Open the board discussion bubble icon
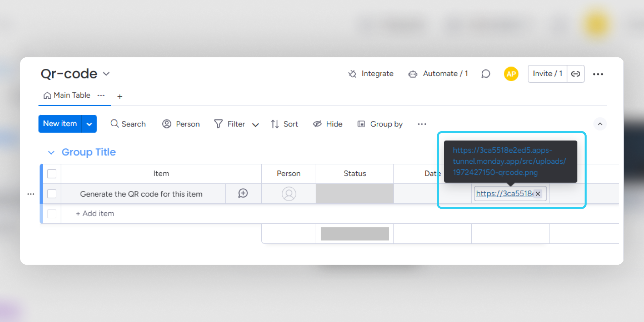Screen dimensions: 644x322 click(486, 74)
